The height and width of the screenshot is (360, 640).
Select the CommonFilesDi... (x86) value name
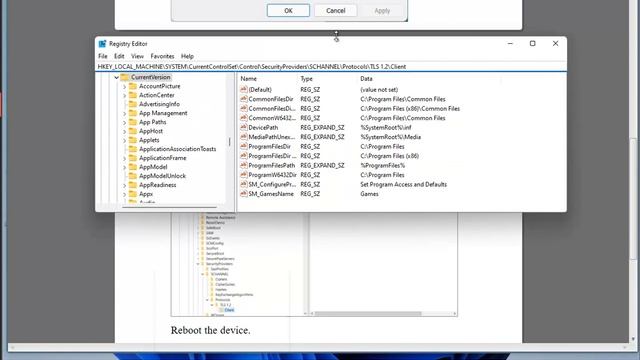[272, 109]
